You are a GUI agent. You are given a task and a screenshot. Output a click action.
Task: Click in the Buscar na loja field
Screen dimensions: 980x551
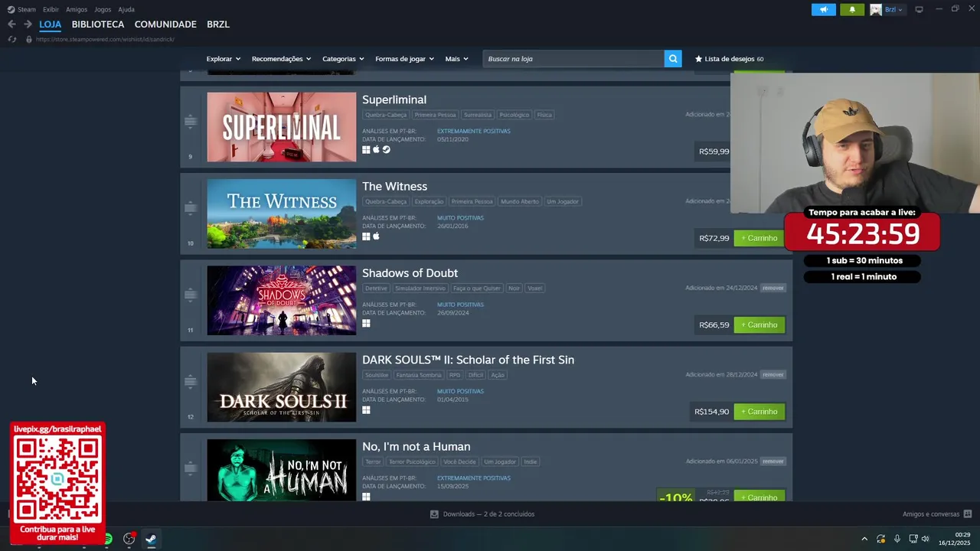point(573,58)
